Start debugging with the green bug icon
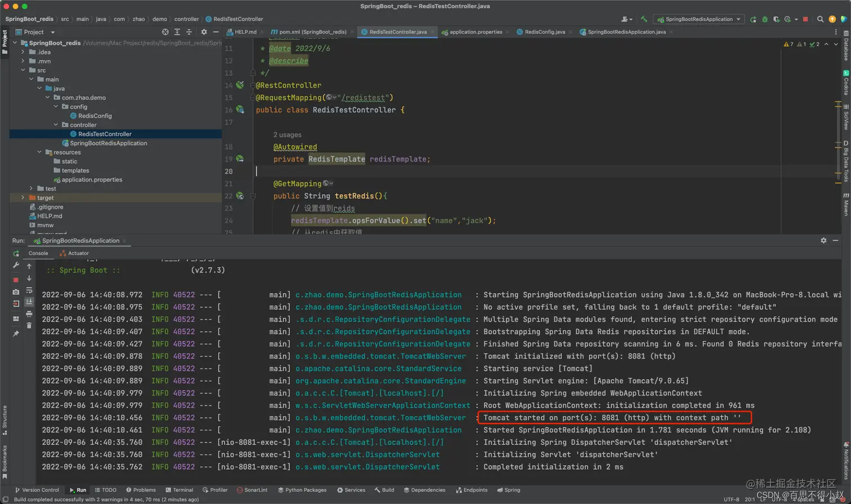Screen dimensions: 851x504 (x=764, y=19)
